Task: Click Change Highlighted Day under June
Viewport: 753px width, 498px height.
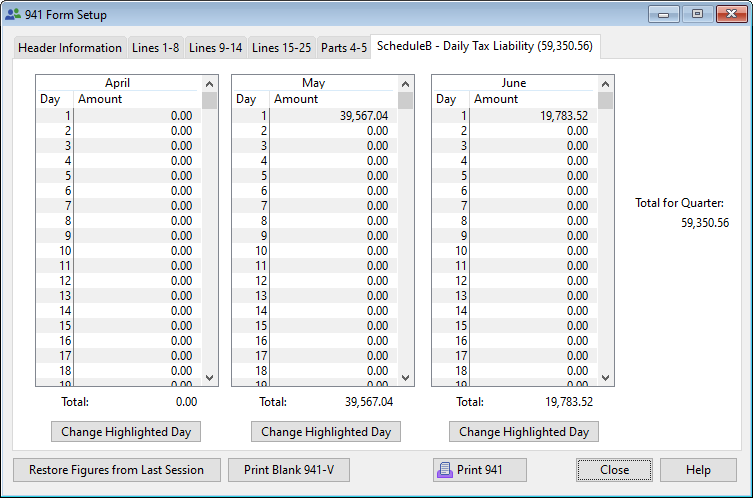Action: coord(524,432)
